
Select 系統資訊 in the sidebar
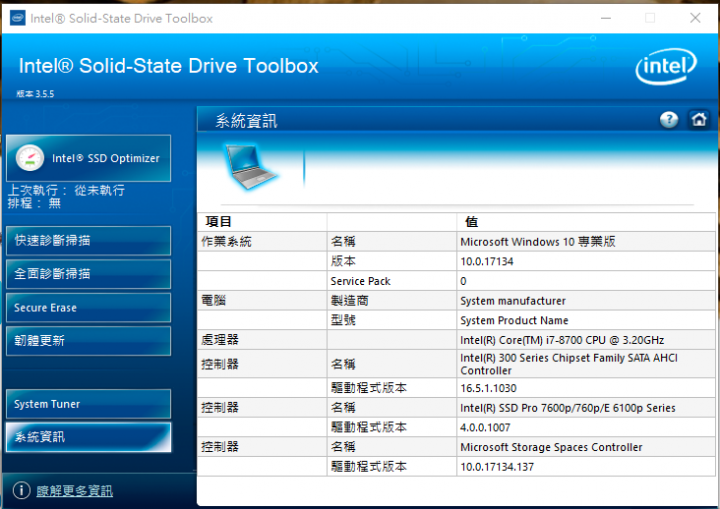pyautogui.click(x=89, y=437)
